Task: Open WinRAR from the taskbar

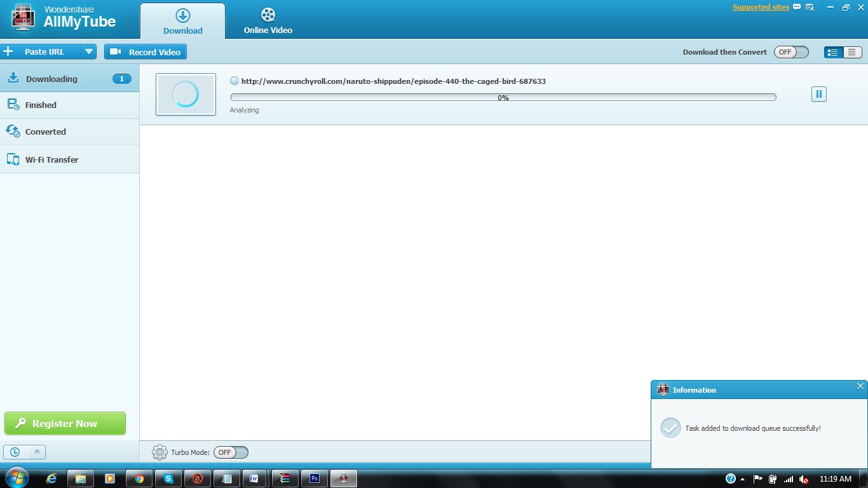Action: click(x=285, y=478)
